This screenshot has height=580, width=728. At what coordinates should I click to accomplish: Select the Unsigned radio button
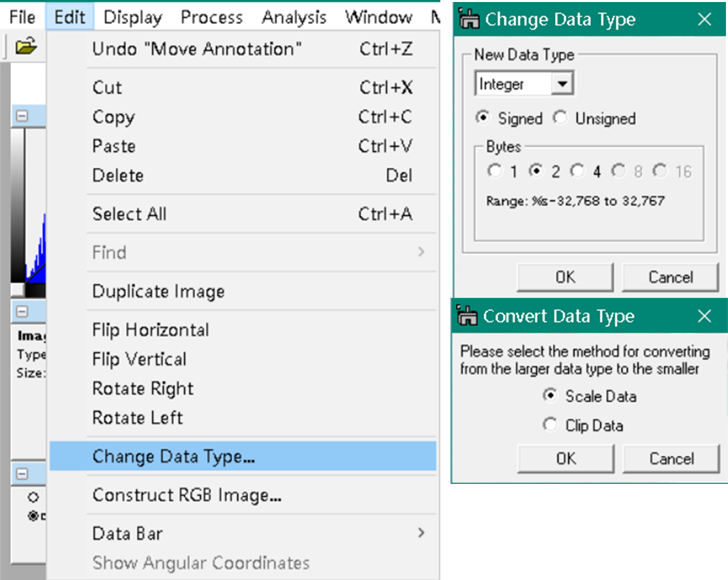coord(560,117)
